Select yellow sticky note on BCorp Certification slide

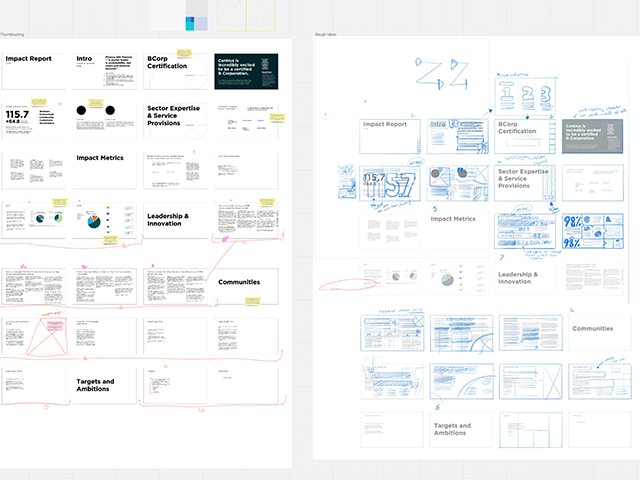pos(184,53)
